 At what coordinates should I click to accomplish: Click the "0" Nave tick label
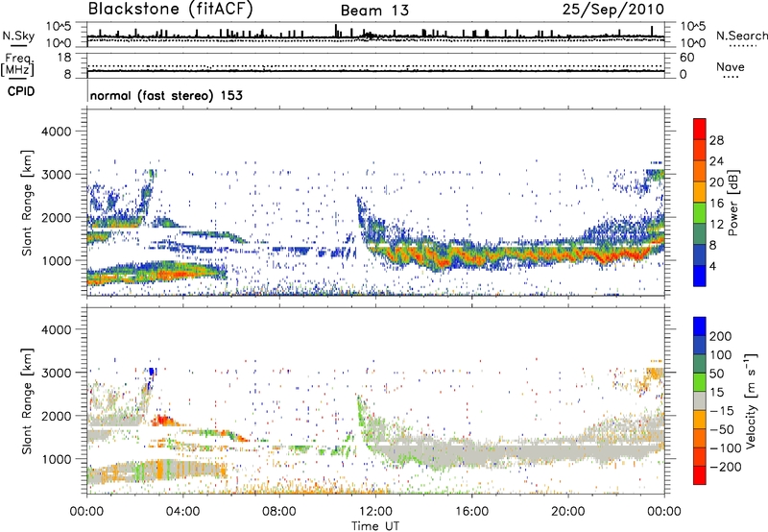point(684,75)
